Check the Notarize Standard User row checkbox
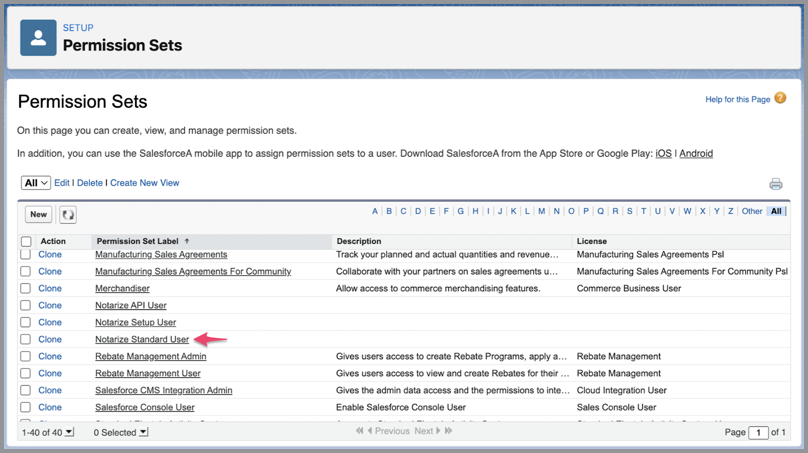The width and height of the screenshot is (808, 453). point(26,339)
